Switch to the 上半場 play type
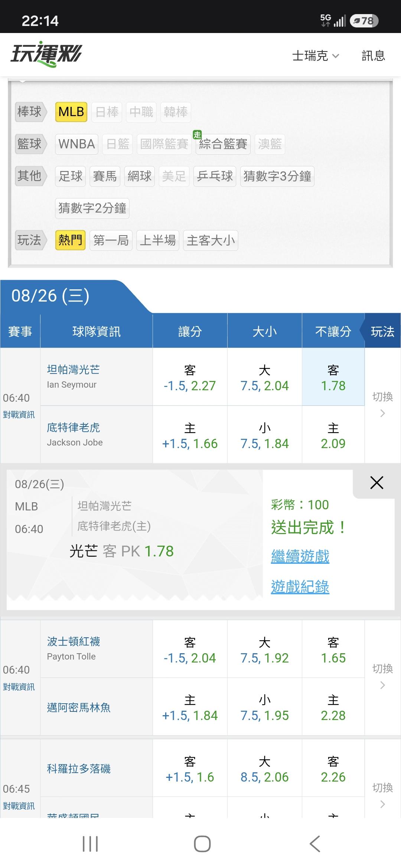Screen dimensions: 401x868 (x=158, y=240)
